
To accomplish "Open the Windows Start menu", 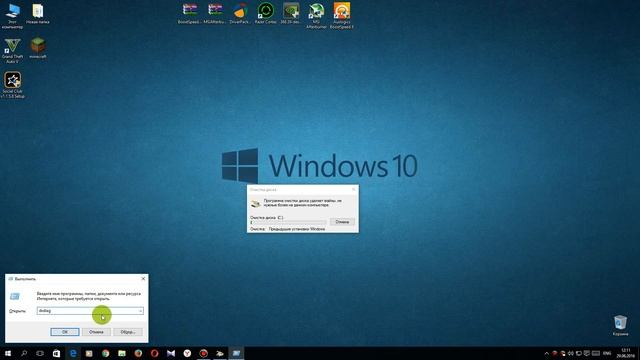I will coord(8,353).
